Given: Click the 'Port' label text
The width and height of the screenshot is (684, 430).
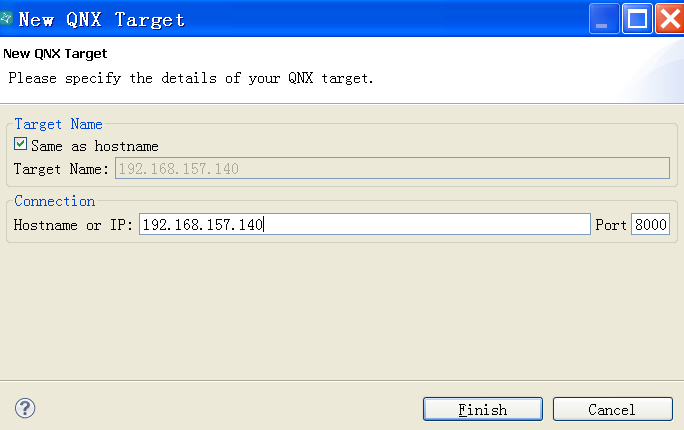Looking at the screenshot, I should pyautogui.click(x=611, y=225).
